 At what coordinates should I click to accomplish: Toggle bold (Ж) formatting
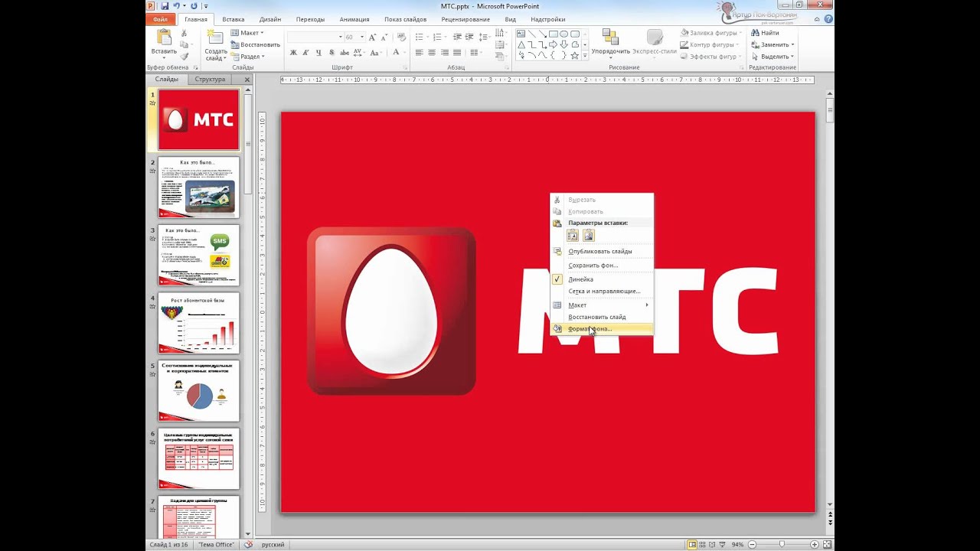[293, 53]
